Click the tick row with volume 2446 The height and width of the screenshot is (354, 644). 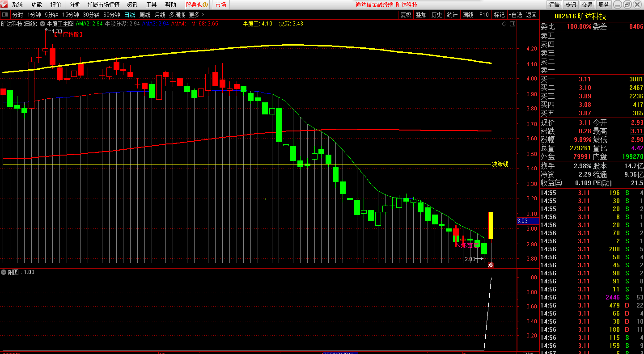pos(592,297)
